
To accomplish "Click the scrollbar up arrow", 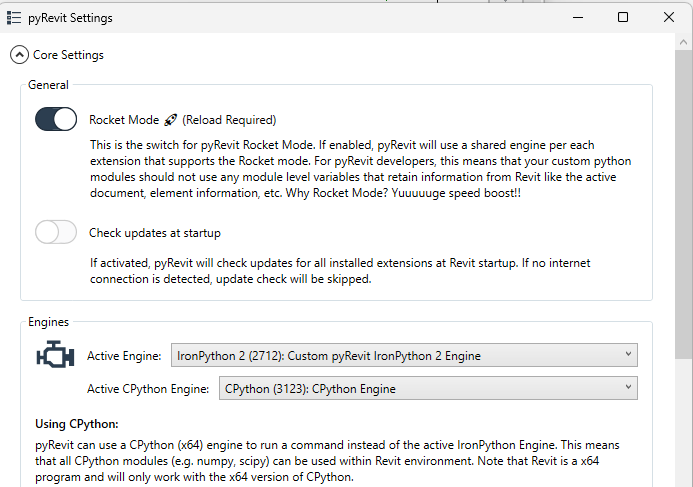I will tap(683, 42).
